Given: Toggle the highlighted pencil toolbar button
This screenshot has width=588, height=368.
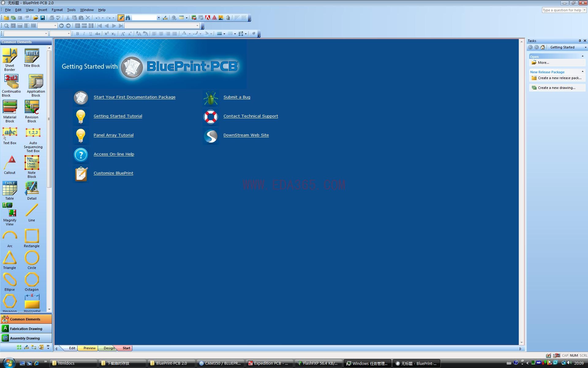Looking at the screenshot, I should 121,18.
